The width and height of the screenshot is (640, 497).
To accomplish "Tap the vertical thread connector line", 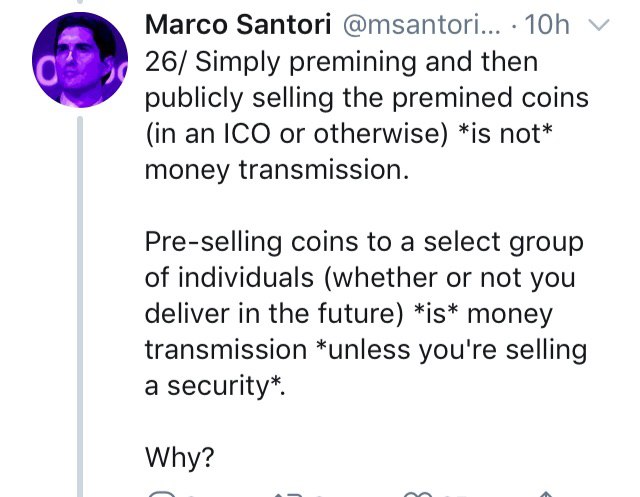I will pyautogui.click(x=80, y=306).
